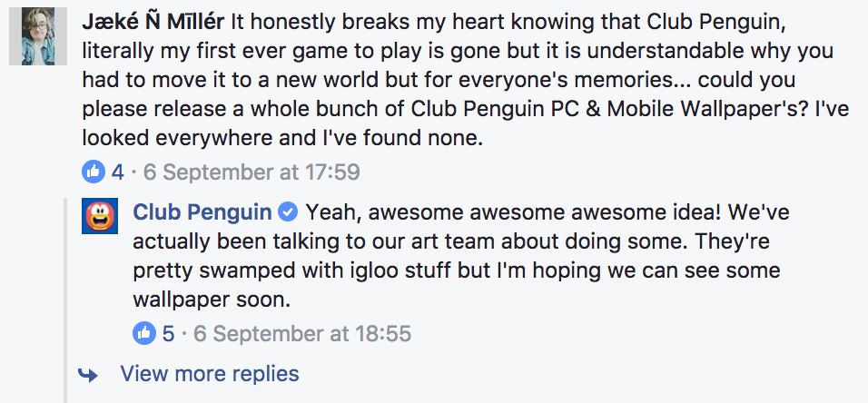
Task: Open the 6 September at 18:55 timestamp
Action: pyautogui.click(x=301, y=334)
